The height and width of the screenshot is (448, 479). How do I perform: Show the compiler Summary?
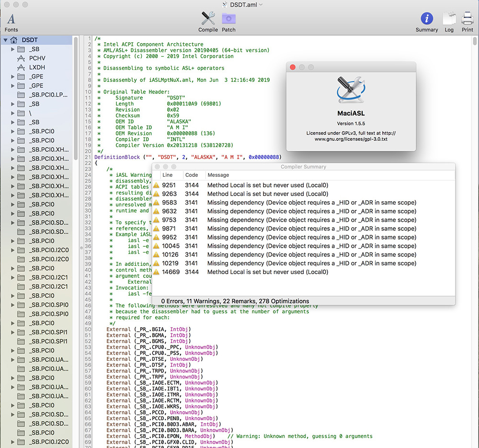426,22
